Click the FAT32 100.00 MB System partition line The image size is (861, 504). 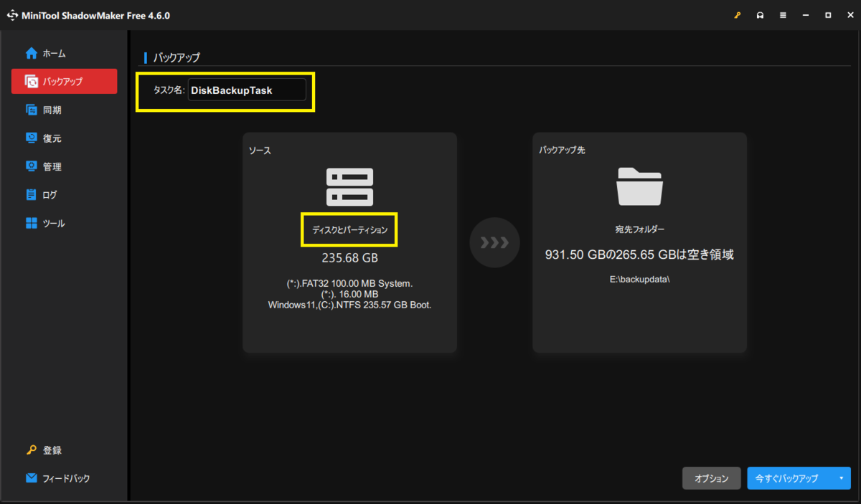click(x=349, y=284)
